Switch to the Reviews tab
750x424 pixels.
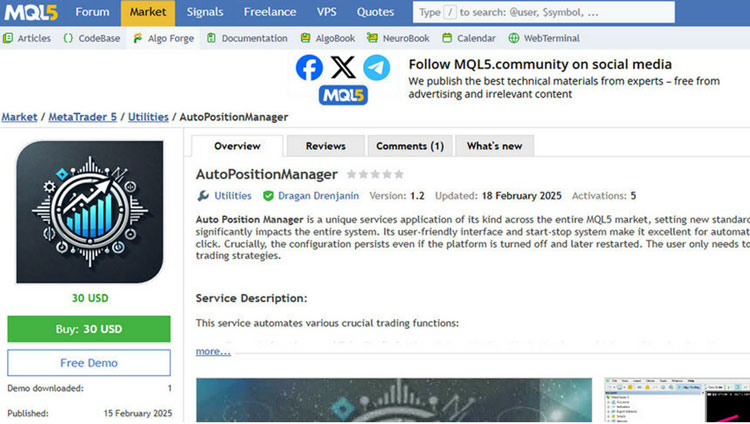(325, 146)
